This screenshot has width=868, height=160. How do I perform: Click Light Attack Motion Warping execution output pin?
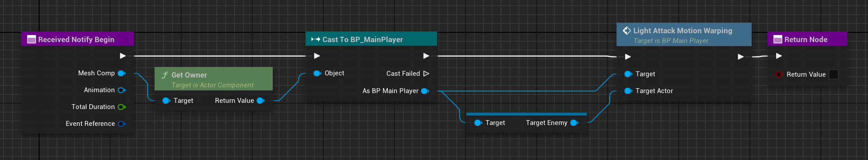pos(741,57)
